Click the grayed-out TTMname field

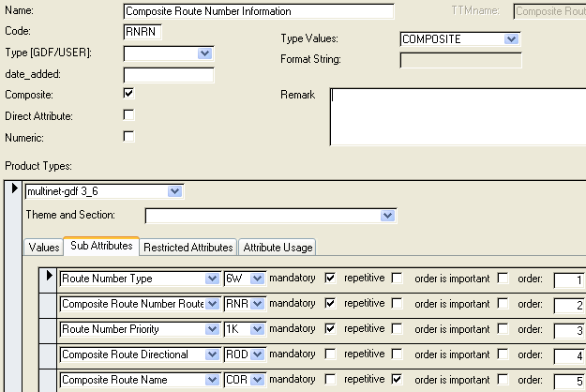[549, 11]
